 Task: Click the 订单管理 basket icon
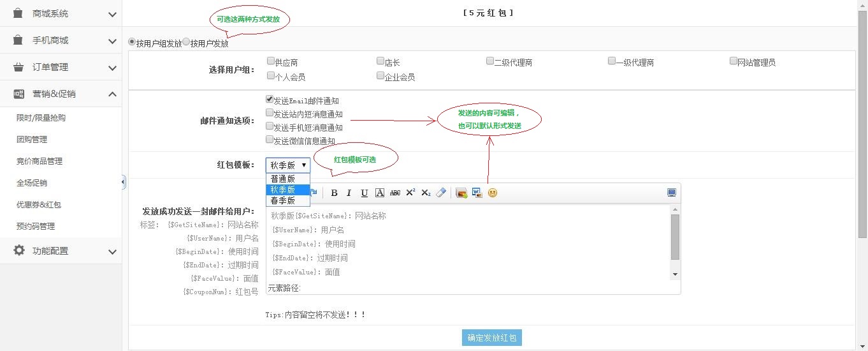pos(18,67)
